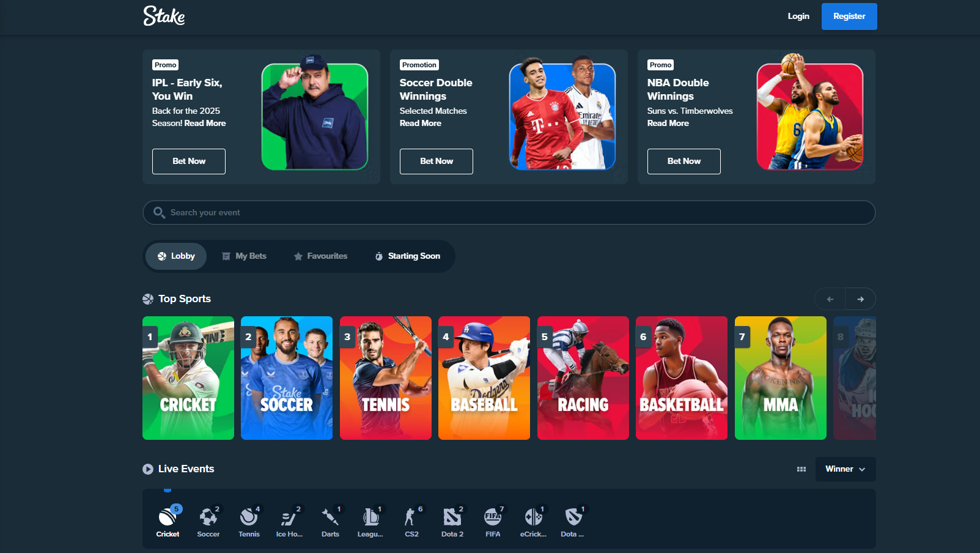Open the Tennis sport card
The image size is (980, 553).
pyautogui.click(x=386, y=378)
